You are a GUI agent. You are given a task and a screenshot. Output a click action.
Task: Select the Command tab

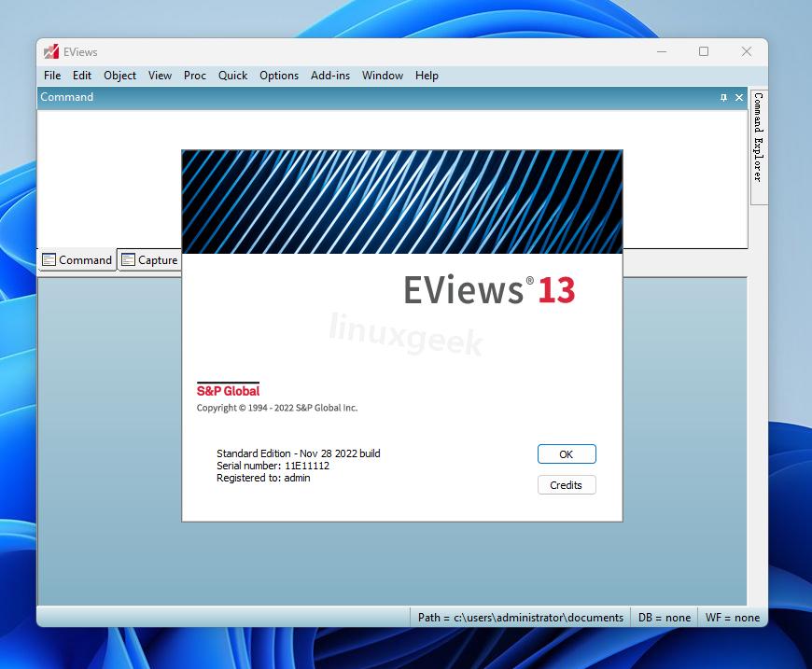click(84, 259)
